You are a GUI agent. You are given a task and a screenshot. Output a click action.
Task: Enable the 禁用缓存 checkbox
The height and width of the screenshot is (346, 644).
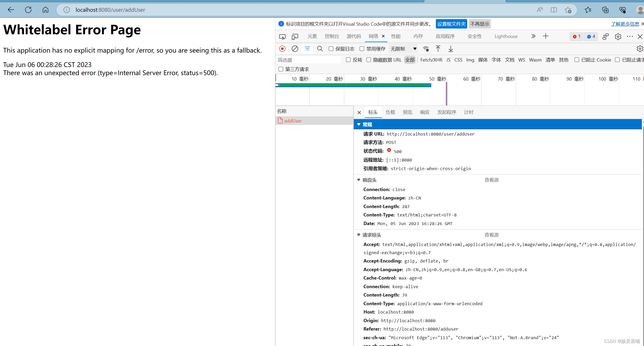(x=362, y=49)
